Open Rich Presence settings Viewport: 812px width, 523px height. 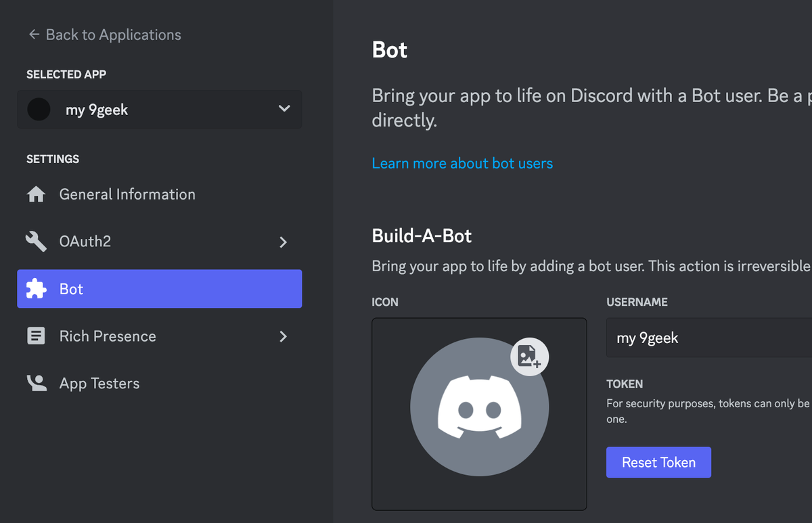pos(160,336)
